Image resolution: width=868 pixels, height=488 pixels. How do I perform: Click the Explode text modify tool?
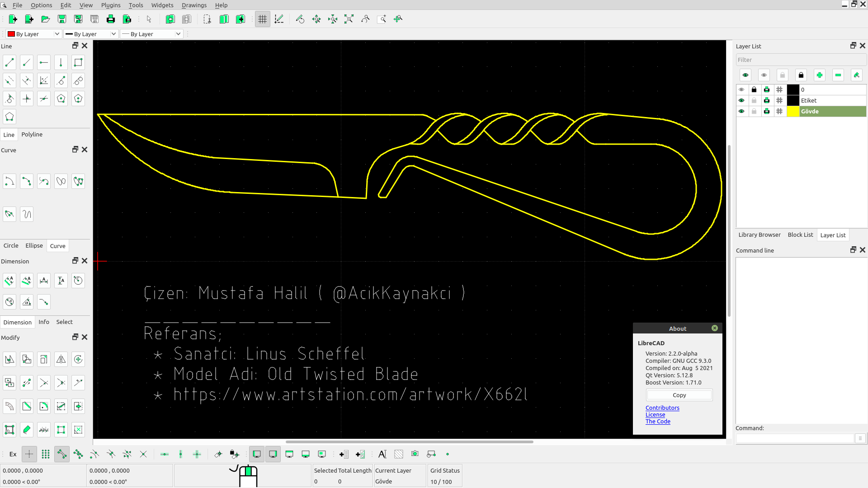click(44, 430)
